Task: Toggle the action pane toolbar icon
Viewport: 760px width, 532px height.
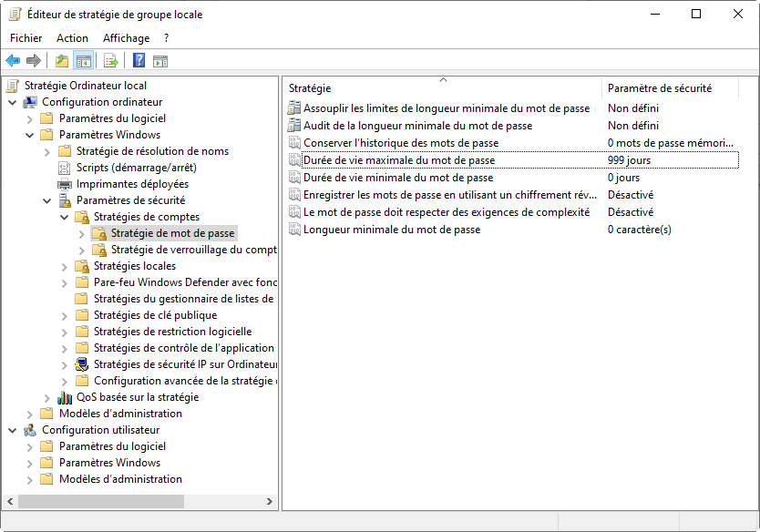Action: point(160,61)
